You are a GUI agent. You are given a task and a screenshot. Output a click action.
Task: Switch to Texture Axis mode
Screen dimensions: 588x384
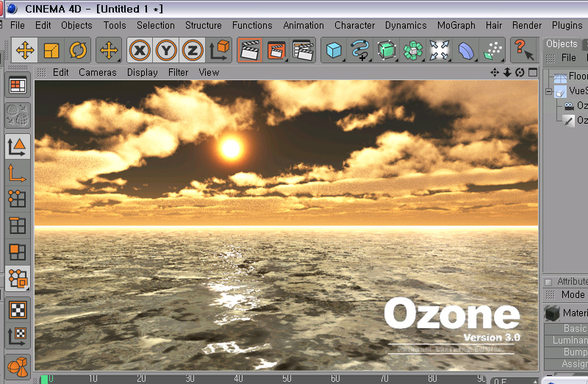[x=18, y=336]
